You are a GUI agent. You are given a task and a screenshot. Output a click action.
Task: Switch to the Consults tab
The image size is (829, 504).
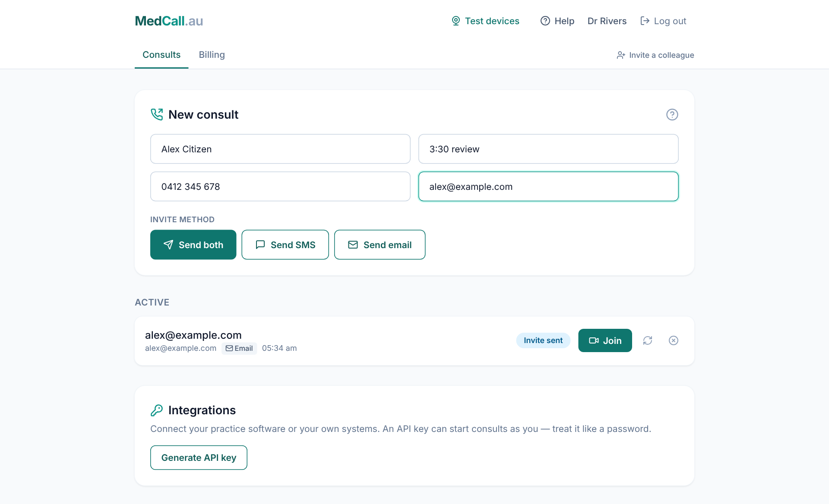tap(161, 55)
